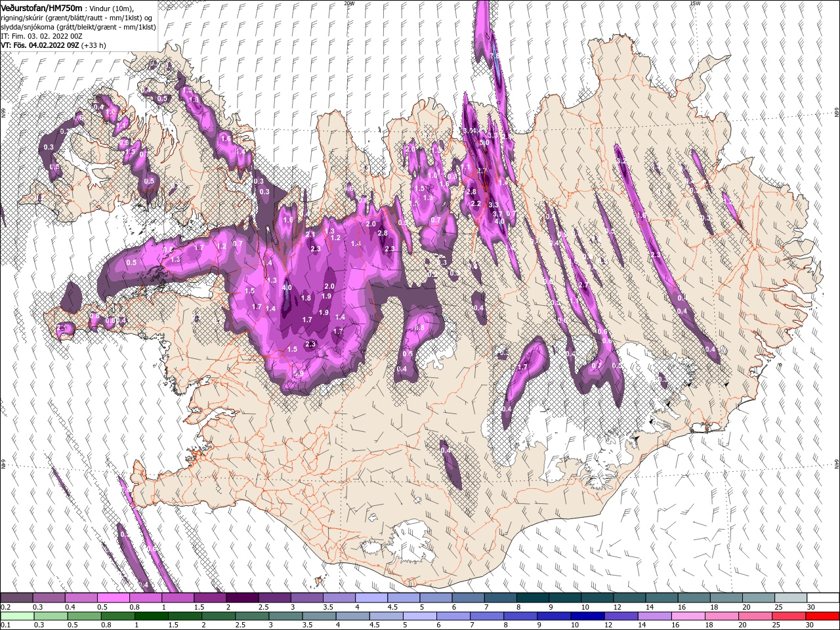Pick the 12 swatch in upper snow legend
This screenshot has width=840, height=630.
coord(629,598)
